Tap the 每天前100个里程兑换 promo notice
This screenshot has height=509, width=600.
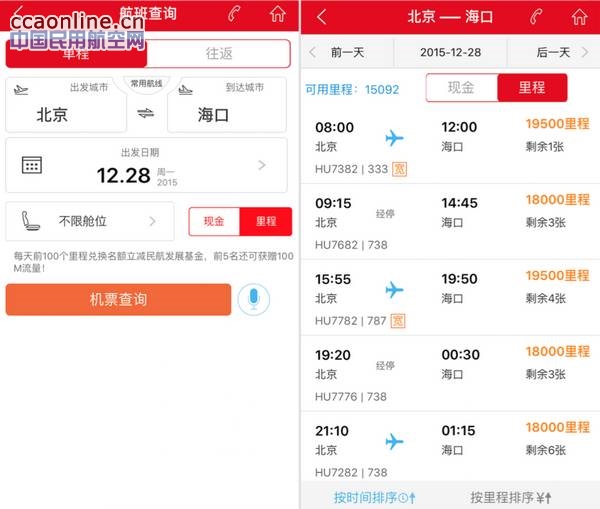[x=153, y=262]
